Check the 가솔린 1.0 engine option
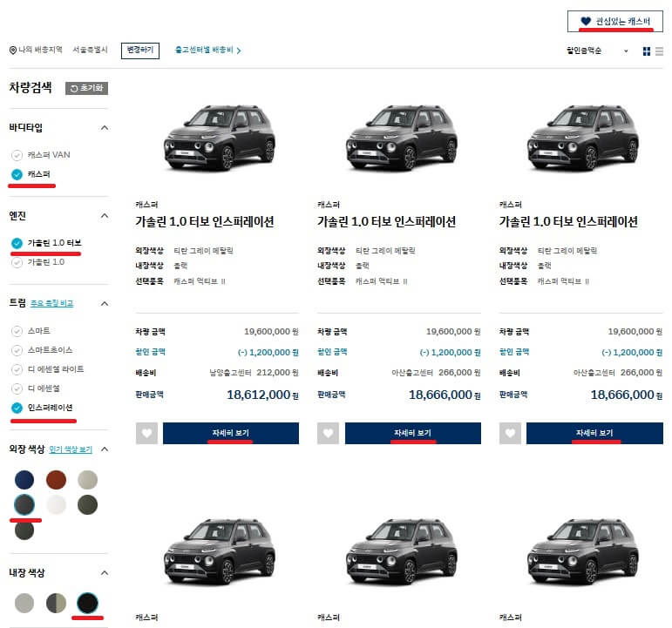The image size is (672, 628). tap(38, 262)
